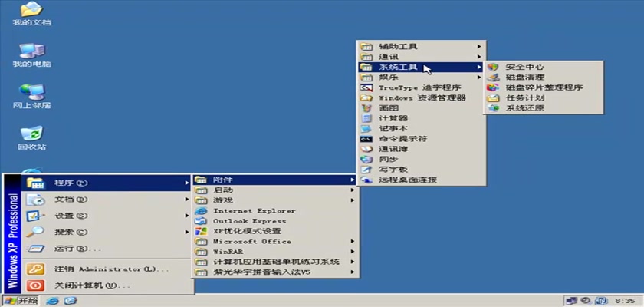Viewport: 644px width, 307px height.
Task: Expand the Microsoft Office submenu arrow
Action: pyautogui.click(x=353, y=242)
